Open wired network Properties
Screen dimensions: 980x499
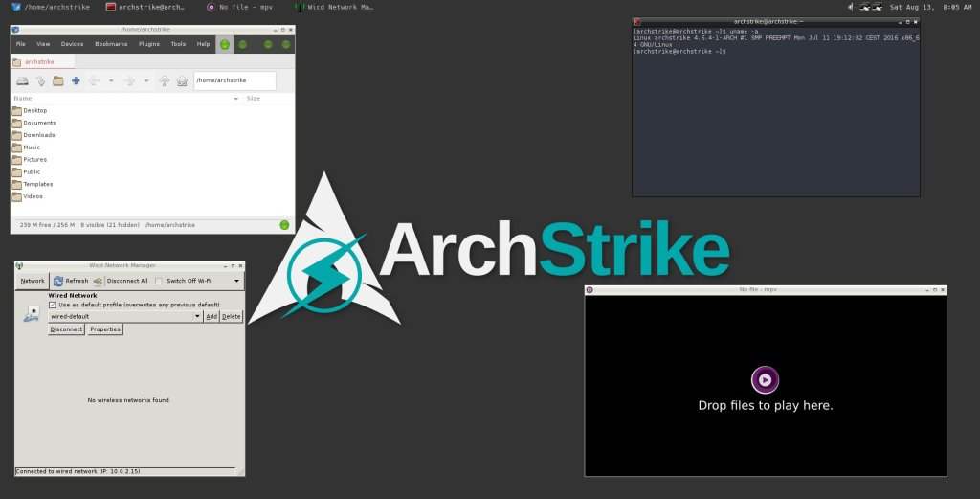point(105,329)
